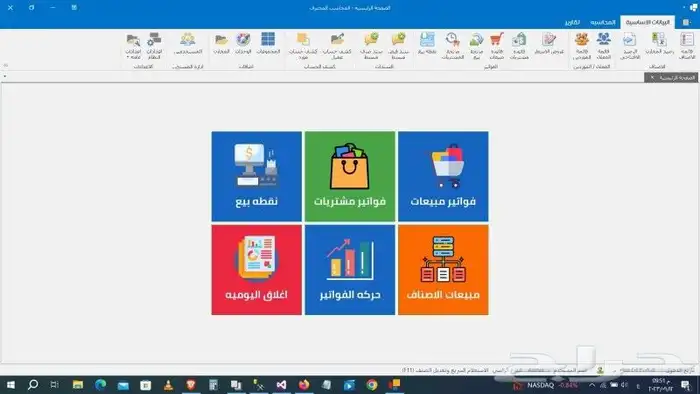Image resolution: width=700 pixels, height=394 pixels.
Task: Open الرصيد الافتتاحي opening balance icon
Action: 630,46
